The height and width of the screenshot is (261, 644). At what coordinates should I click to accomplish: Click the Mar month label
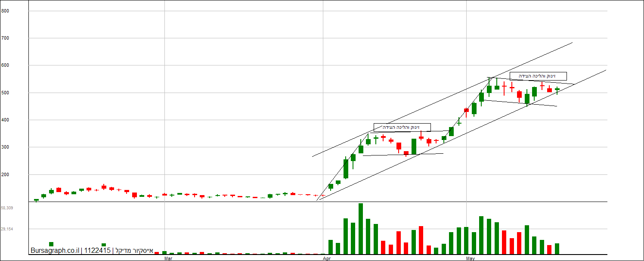(169, 258)
